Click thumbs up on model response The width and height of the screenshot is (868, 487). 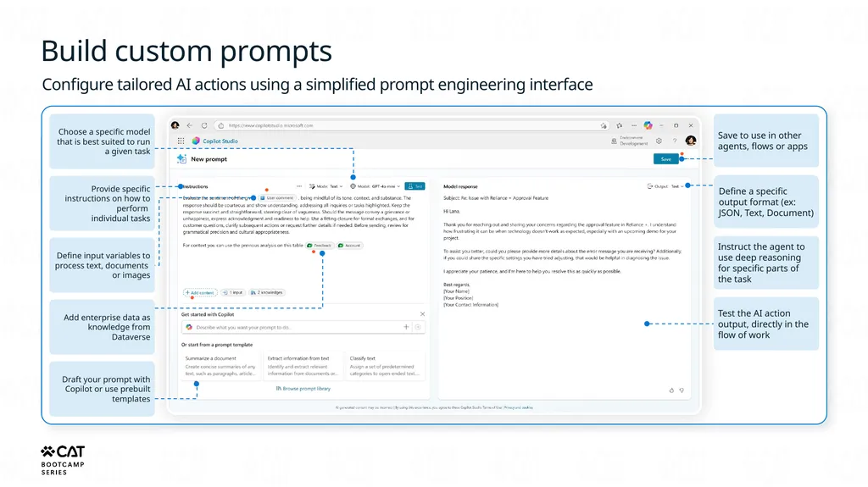click(x=671, y=390)
